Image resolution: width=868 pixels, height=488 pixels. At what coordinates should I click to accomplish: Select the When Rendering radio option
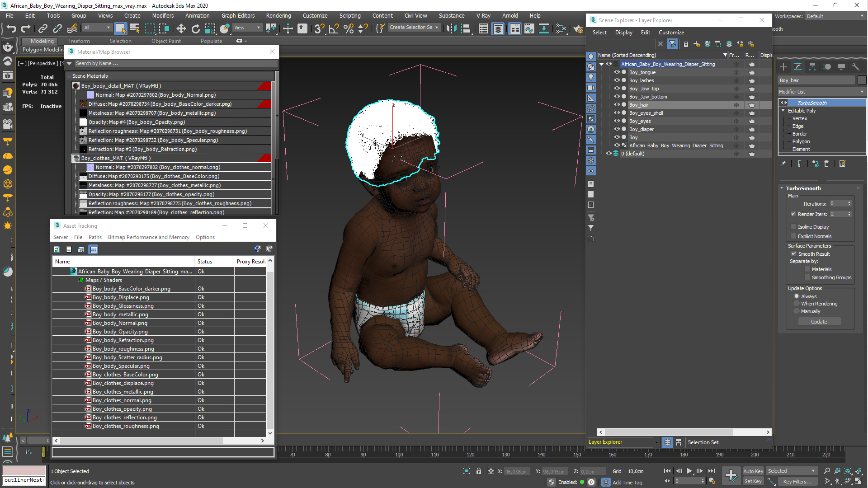797,304
